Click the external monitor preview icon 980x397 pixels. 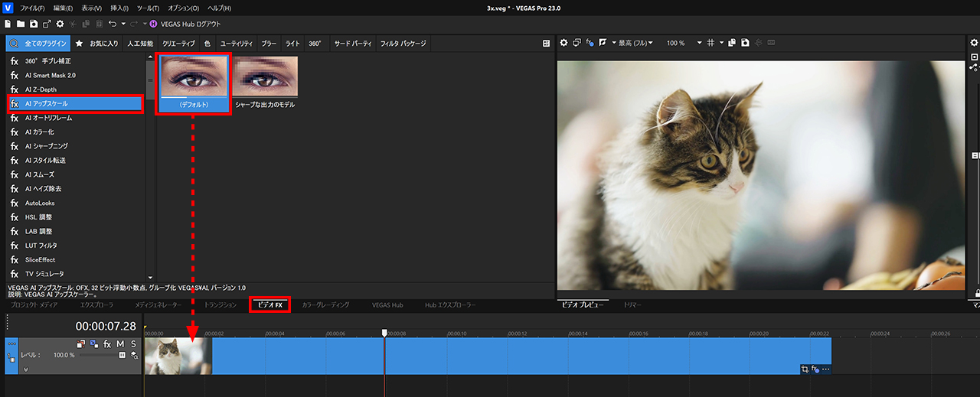577,43
